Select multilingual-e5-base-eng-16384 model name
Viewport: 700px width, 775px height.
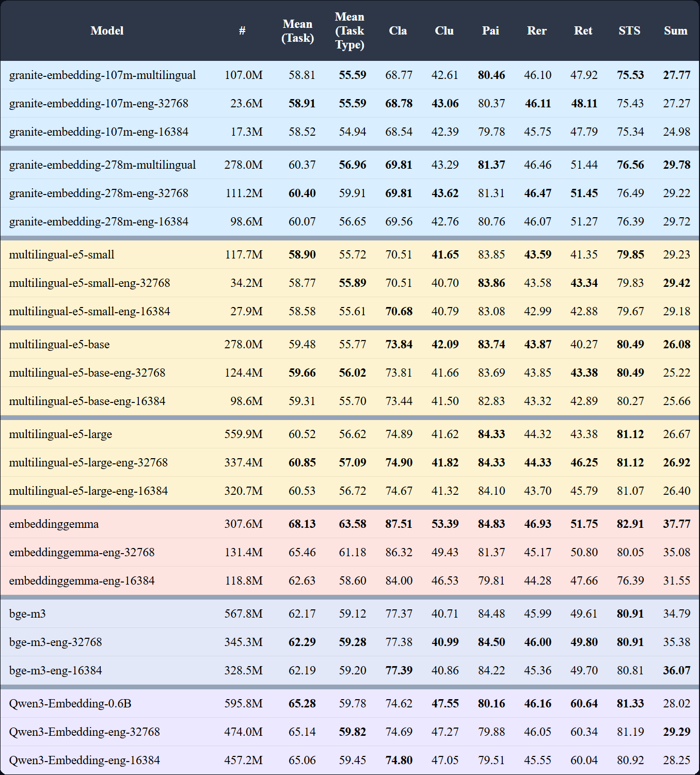coord(87,401)
